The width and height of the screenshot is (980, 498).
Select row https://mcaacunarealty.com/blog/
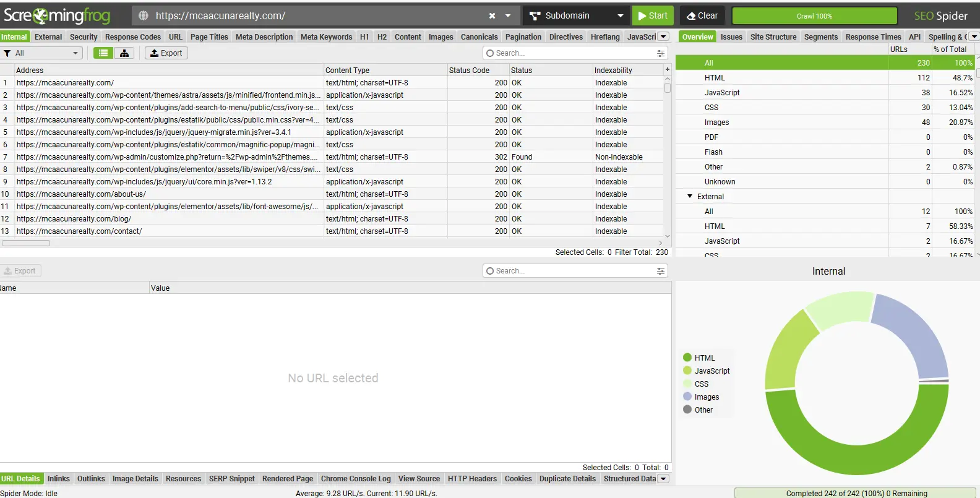point(332,219)
